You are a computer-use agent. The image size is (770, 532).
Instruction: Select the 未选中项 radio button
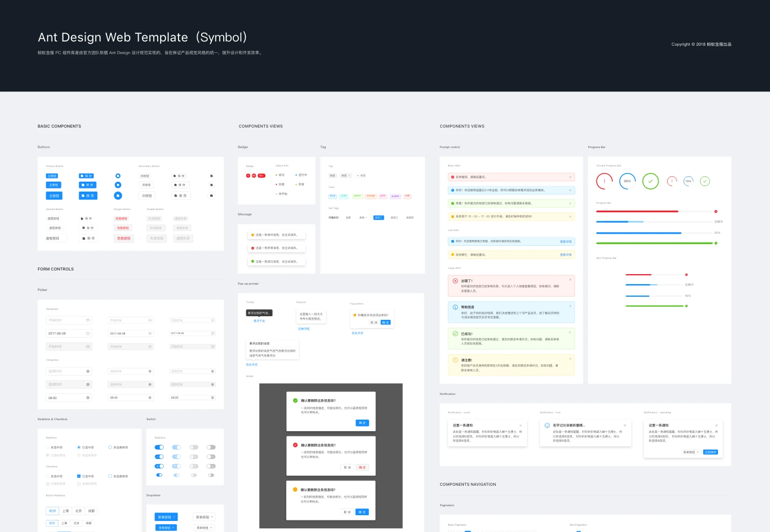pos(47,447)
